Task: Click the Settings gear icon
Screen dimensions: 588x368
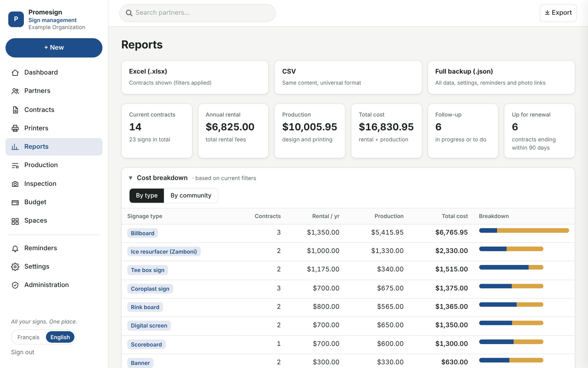Action: (x=15, y=267)
